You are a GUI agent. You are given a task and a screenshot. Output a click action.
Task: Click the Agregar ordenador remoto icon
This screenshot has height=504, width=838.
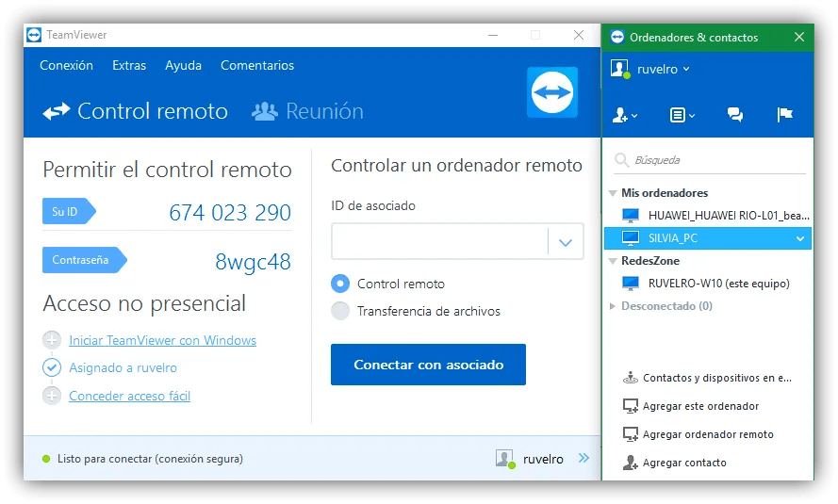pyautogui.click(x=631, y=434)
